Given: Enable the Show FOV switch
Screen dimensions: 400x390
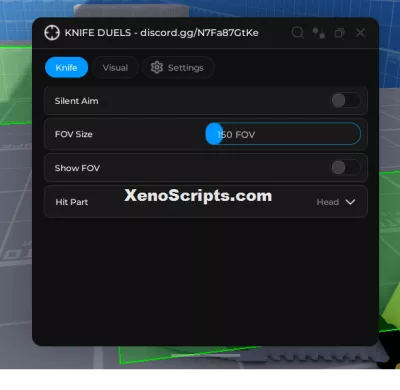Looking at the screenshot, I should (346, 168).
